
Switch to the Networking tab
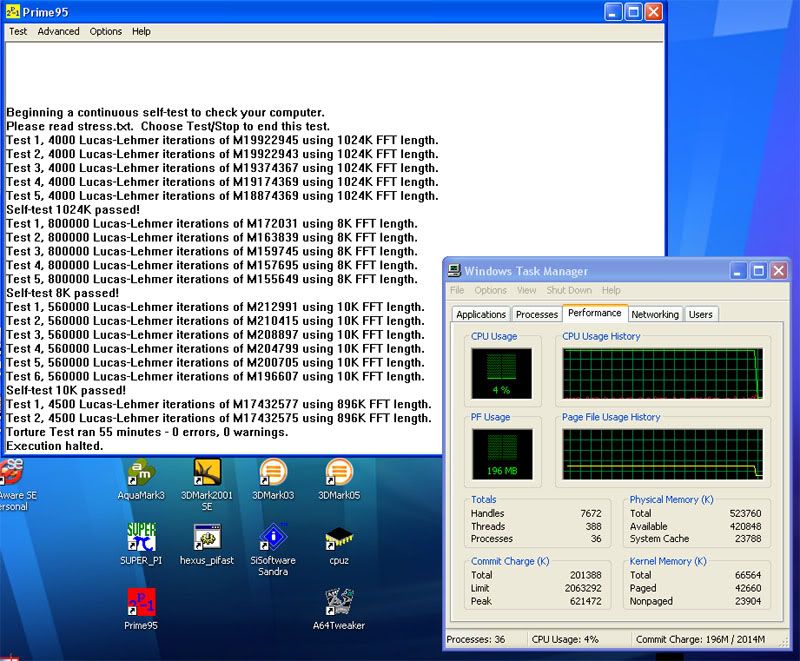(x=655, y=314)
